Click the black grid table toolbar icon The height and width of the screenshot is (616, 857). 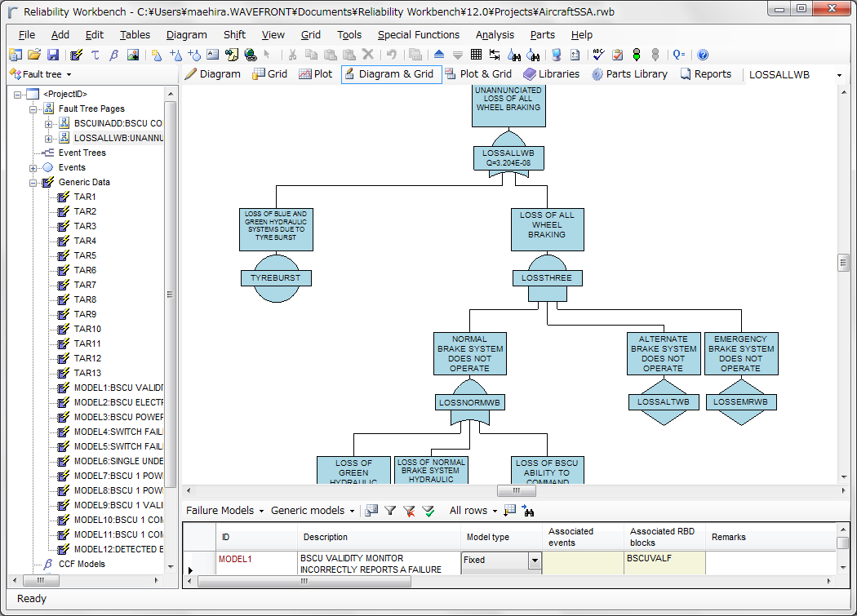pos(476,55)
